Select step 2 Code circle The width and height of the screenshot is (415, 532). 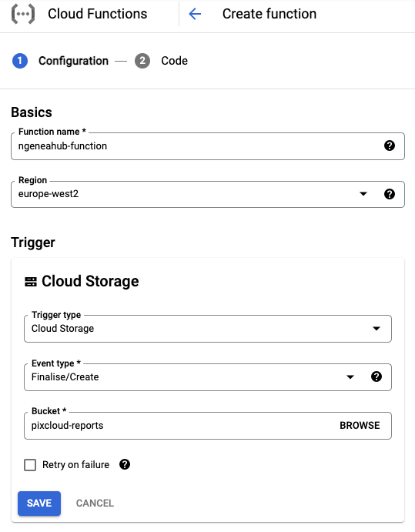[142, 61]
